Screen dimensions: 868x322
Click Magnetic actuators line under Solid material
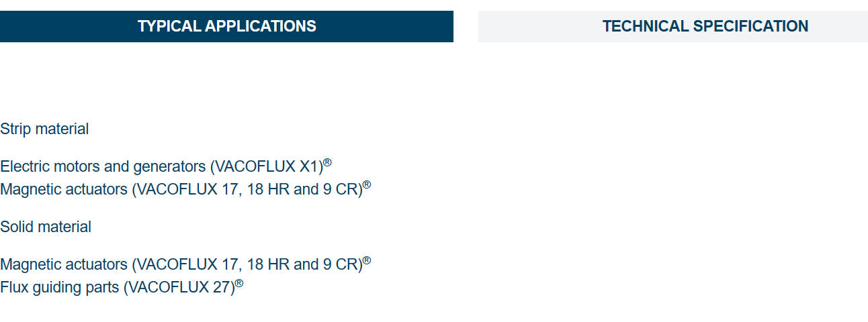pyautogui.click(x=185, y=264)
